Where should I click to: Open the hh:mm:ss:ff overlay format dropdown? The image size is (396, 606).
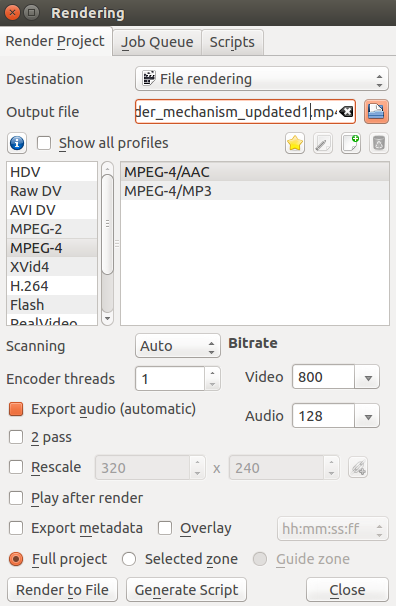(333, 529)
